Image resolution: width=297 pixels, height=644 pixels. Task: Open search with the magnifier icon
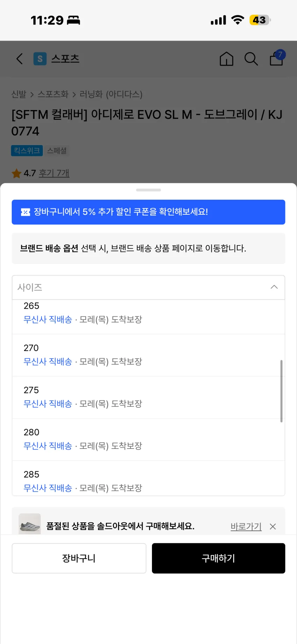tap(251, 59)
